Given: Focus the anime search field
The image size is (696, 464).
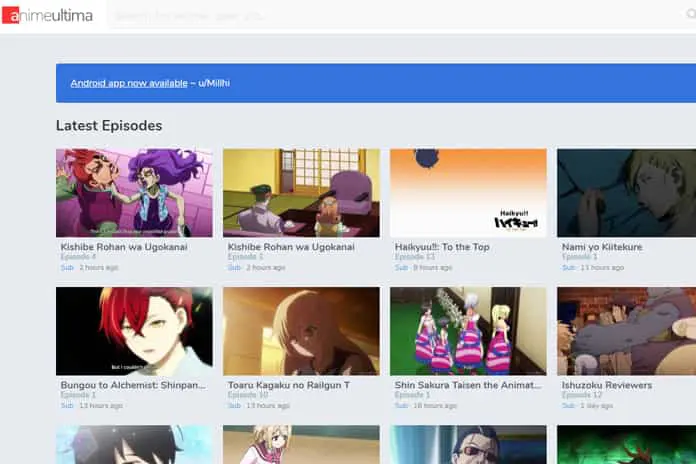Looking at the screenshot, I should click(x=395, y=16).
